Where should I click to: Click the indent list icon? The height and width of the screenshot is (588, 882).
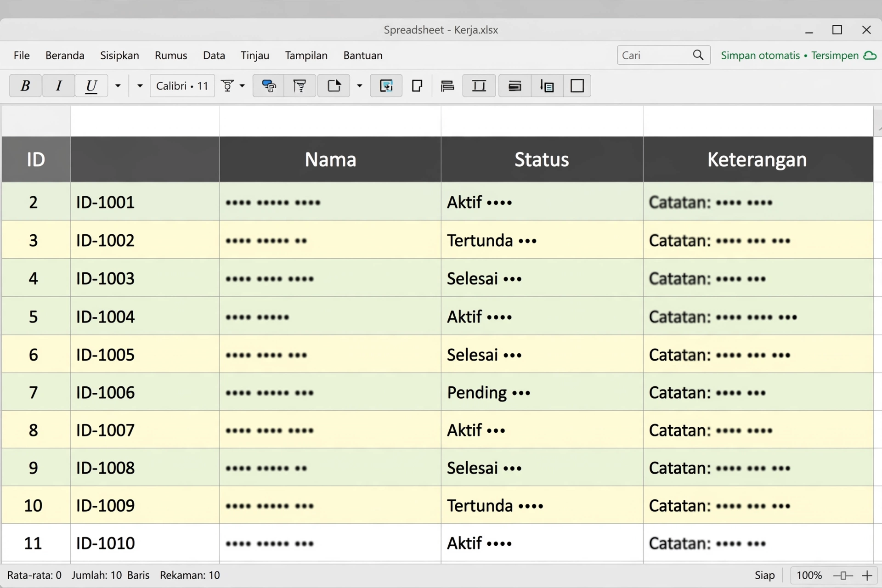(547, 86)
